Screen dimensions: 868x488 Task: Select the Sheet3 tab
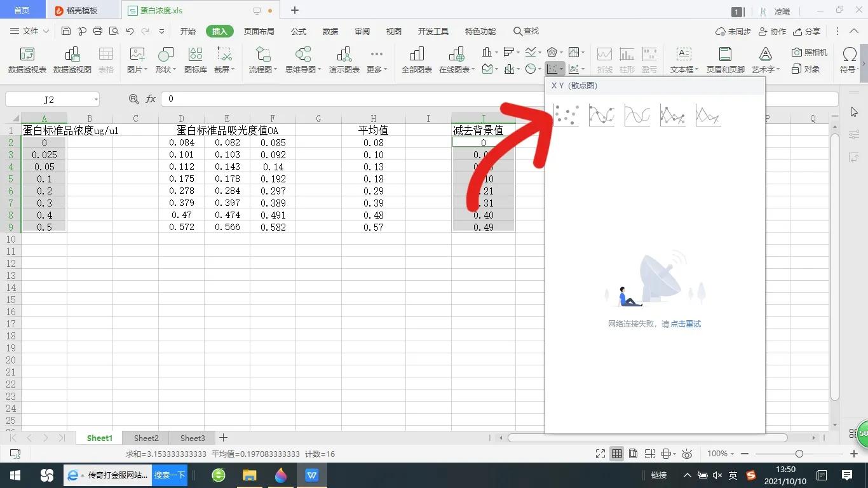193,438
